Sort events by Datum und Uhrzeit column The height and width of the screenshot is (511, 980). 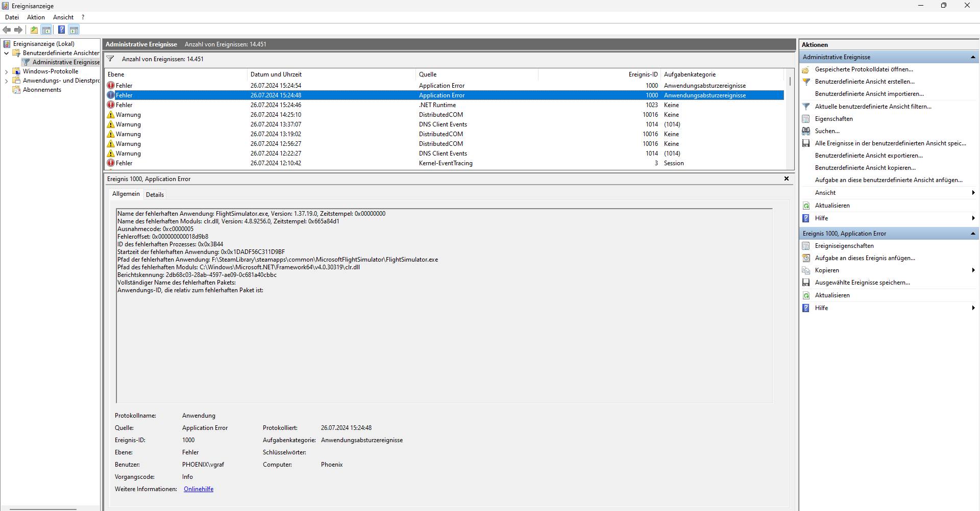(332, 74)
